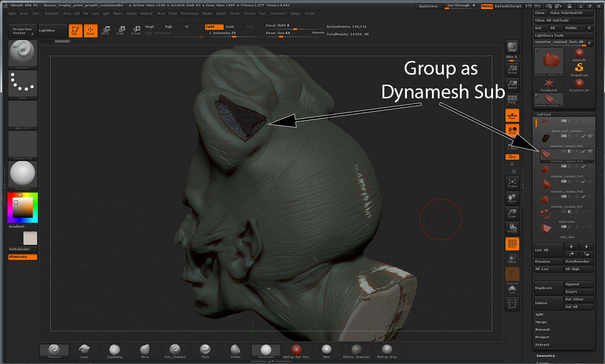Move subtool down with the down arrow
This screenshot has height=364, width=605.
pos(587,246)
